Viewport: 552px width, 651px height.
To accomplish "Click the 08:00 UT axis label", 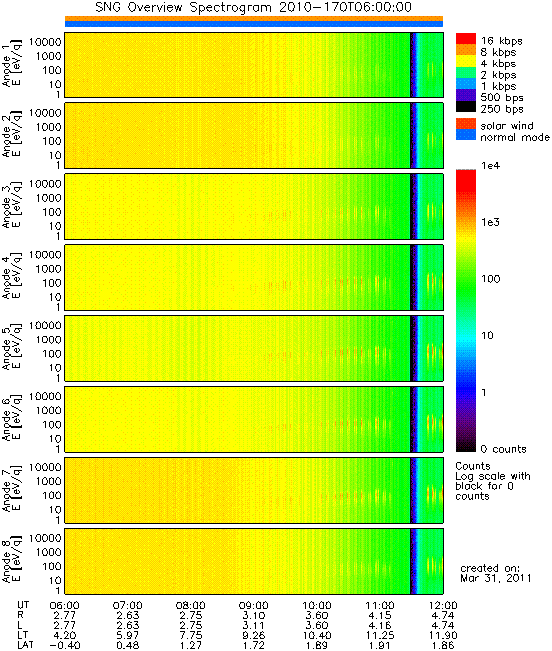I will 191,606.
